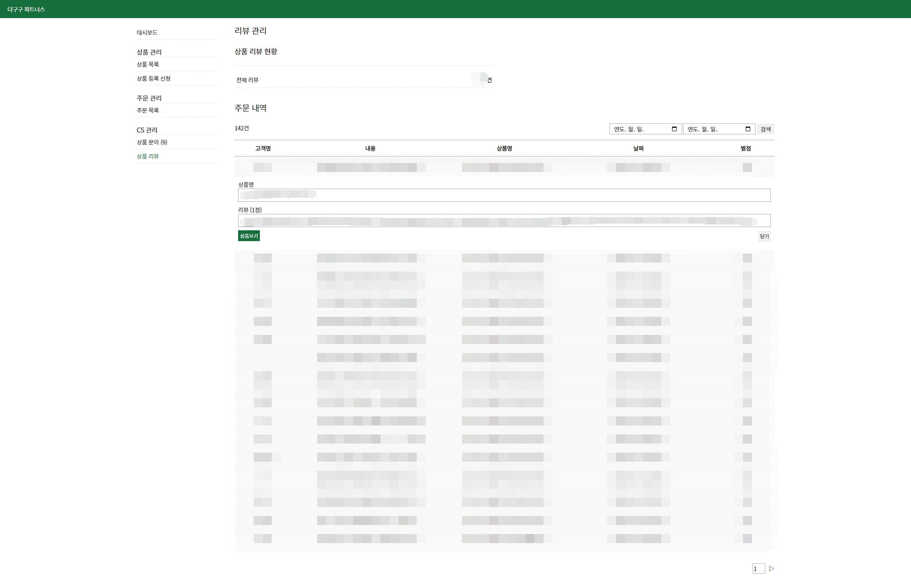Open 상품 등록 신청 page
This screenshot has height=588, width=911.
154,79
